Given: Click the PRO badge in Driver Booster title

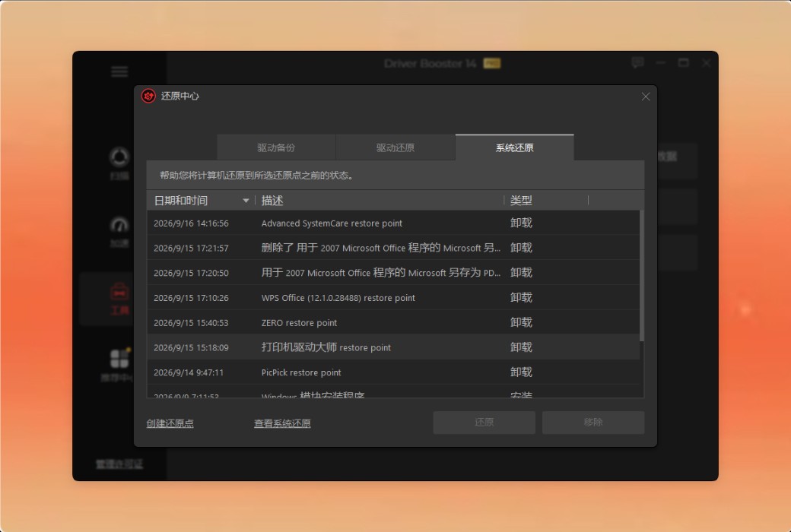Looking at the screenshot, I should pos(492,64).
